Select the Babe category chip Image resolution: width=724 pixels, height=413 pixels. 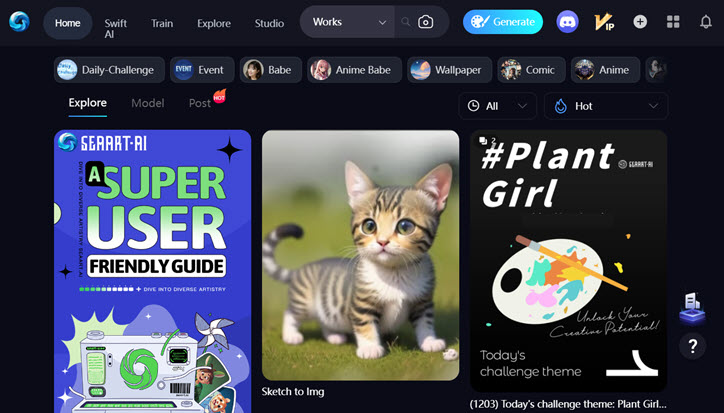pyautogui.click(x=271, y=70)
